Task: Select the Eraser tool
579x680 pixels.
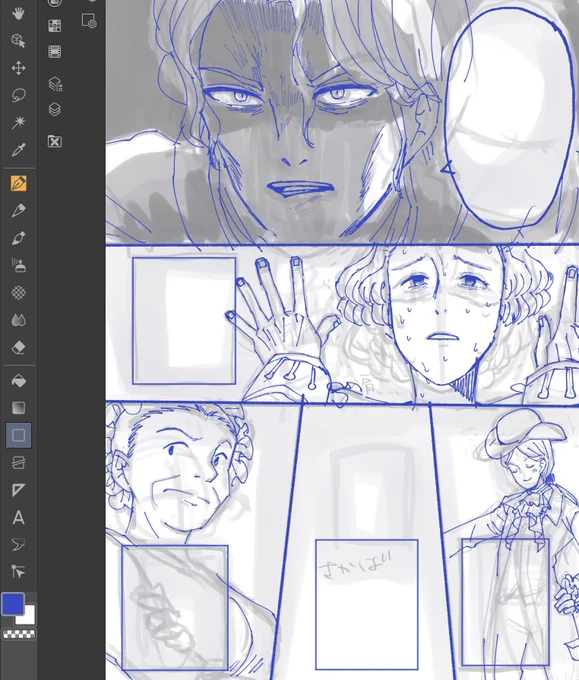Action: point(18,347)
